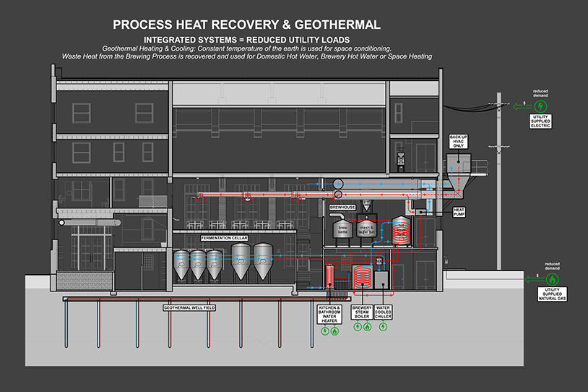
Task: Click the green arrow pointing from natural gas utility
Action: pyautogui.click(x=532, y=278)
